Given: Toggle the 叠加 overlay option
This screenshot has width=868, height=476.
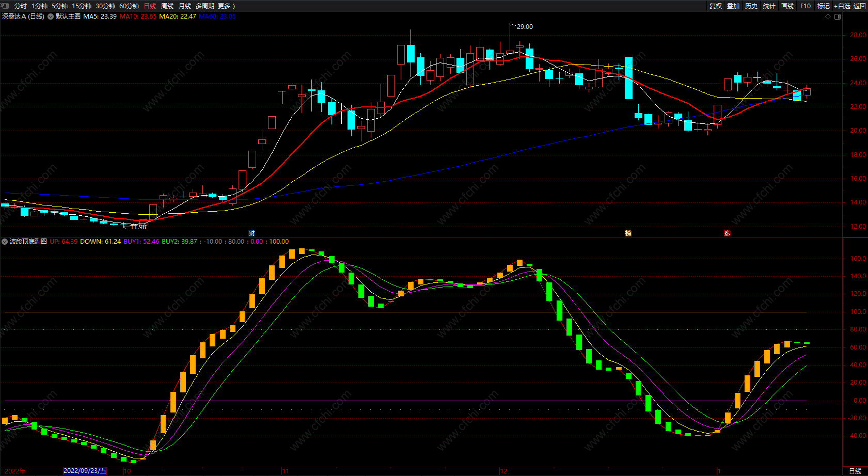Looking at the screenshot, I should pyautogui.click(x=733, y=6).
